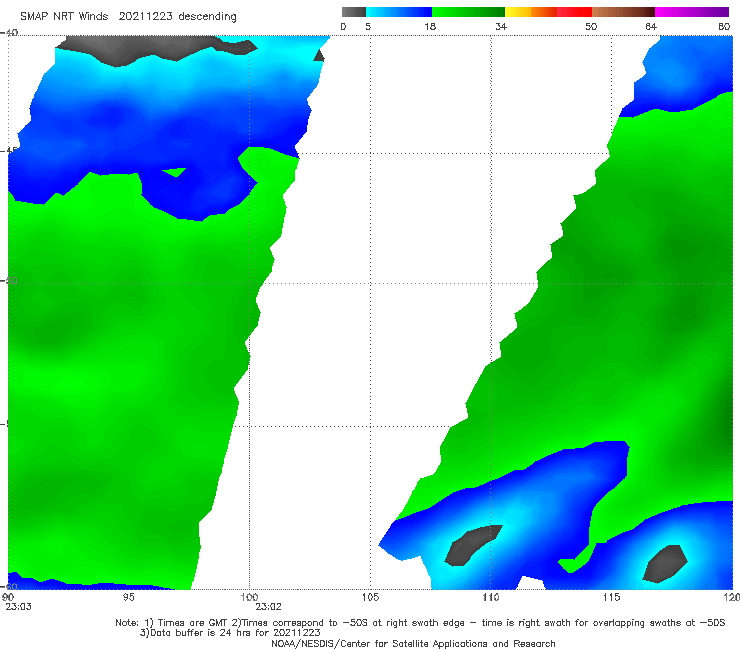Click the magenta-purple segment of the color scale
740x650 pixels.
(692, 12)
